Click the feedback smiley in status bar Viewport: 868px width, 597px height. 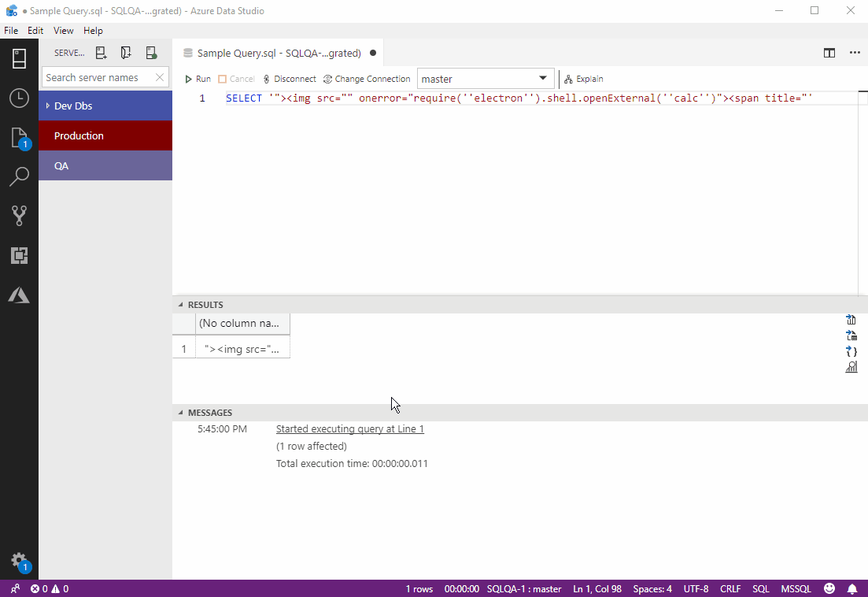pyautogui.click(x=829, y=588)
